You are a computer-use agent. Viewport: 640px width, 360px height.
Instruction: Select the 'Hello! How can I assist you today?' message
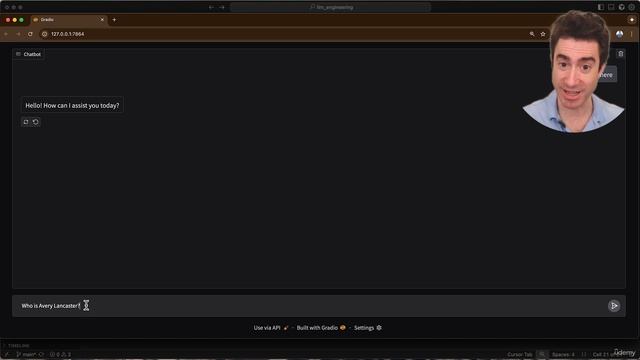coord(72,105)
